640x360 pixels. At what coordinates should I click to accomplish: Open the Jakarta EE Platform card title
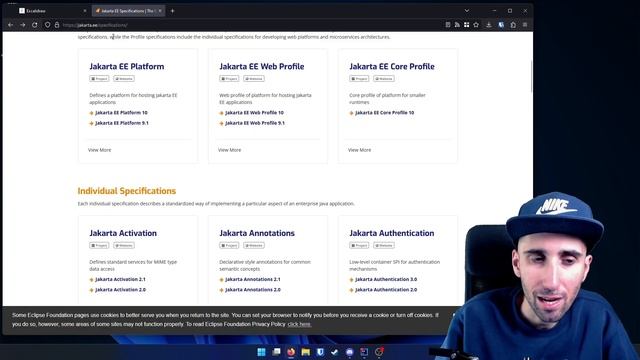pyautogui.click(x=127, y=67)
